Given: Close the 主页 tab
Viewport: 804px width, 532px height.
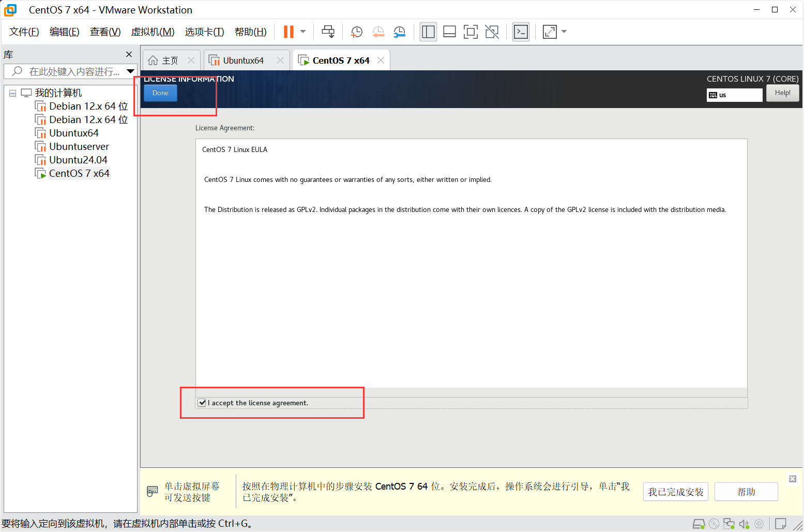Looking at the screenshot, I should coord(191,60).
